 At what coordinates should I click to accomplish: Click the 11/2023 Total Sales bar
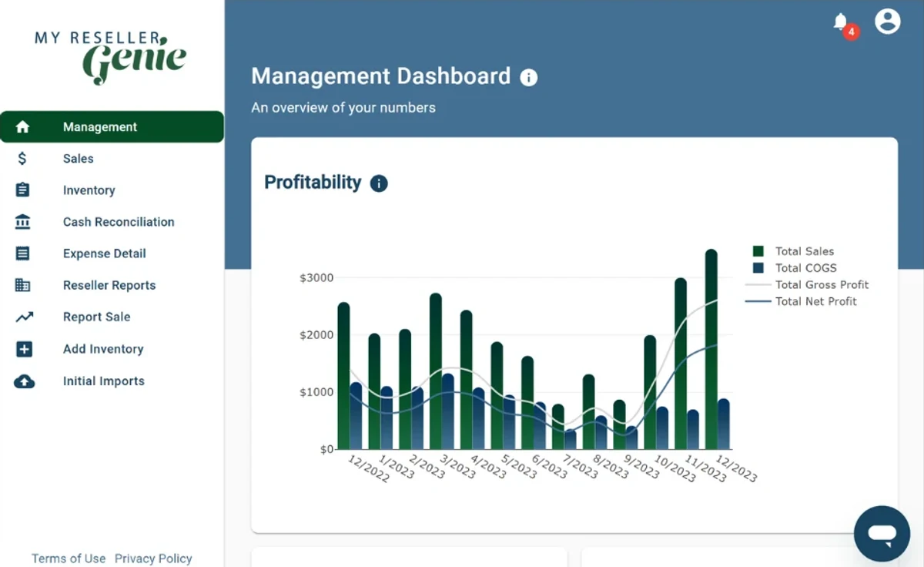point(681,364)
